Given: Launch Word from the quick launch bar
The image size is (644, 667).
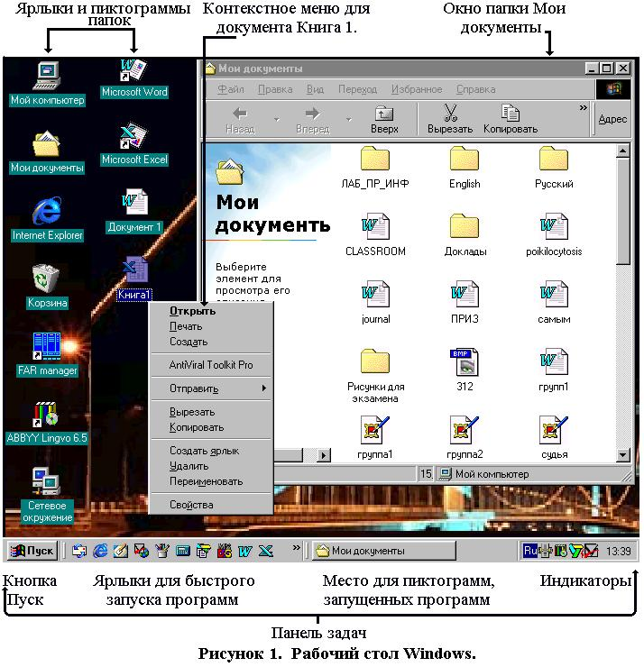Looking at the screenshot, I should [244, 551].
